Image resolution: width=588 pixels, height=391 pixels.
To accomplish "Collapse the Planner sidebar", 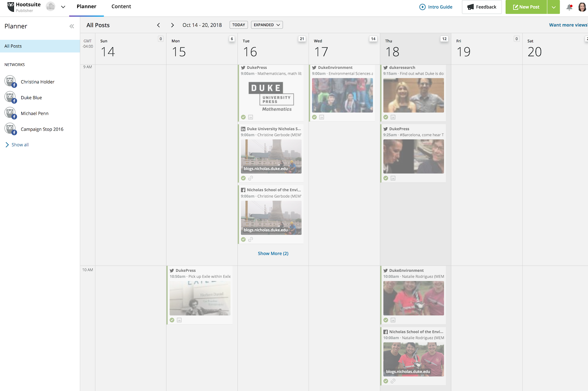I will (72, 26).
